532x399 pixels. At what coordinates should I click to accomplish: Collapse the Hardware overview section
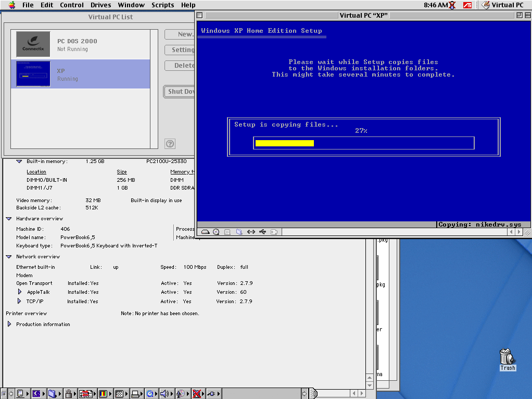click(9, 219)
